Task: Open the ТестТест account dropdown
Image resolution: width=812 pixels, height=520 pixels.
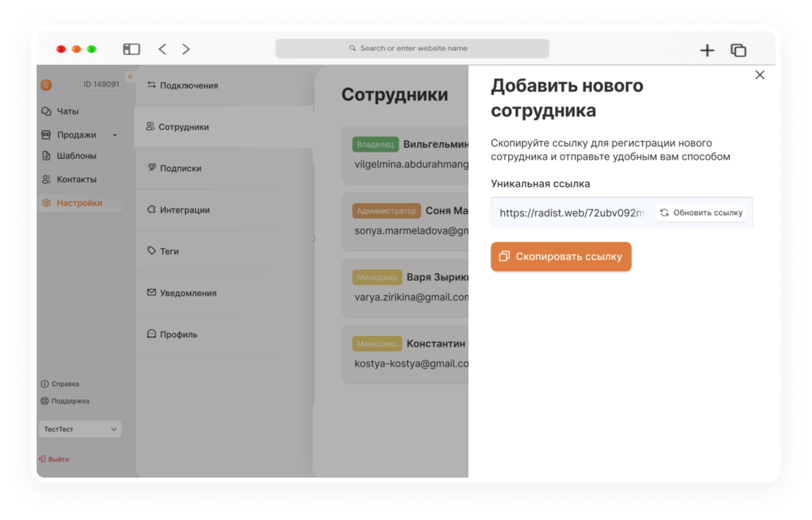Action: pos(80,429)
